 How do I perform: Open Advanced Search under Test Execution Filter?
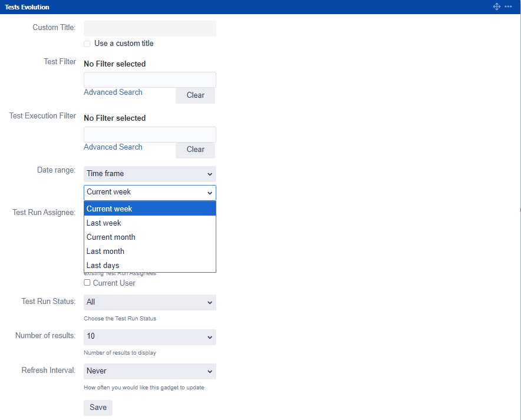click(113, 147)
